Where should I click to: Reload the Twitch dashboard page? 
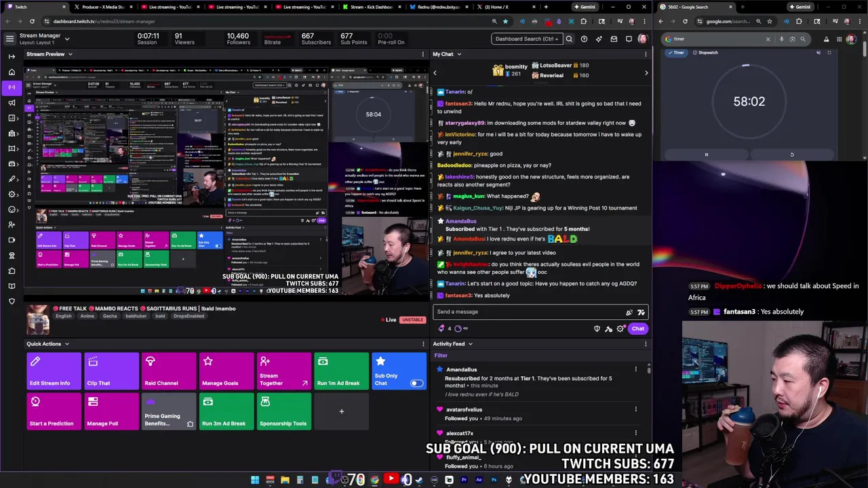point(32,21)
